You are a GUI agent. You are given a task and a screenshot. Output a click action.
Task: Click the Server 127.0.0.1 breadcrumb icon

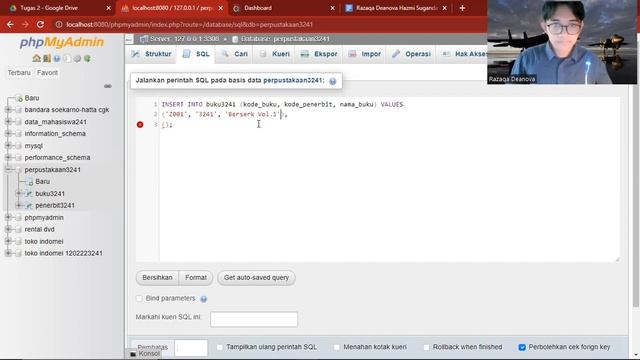click(144, 39)
